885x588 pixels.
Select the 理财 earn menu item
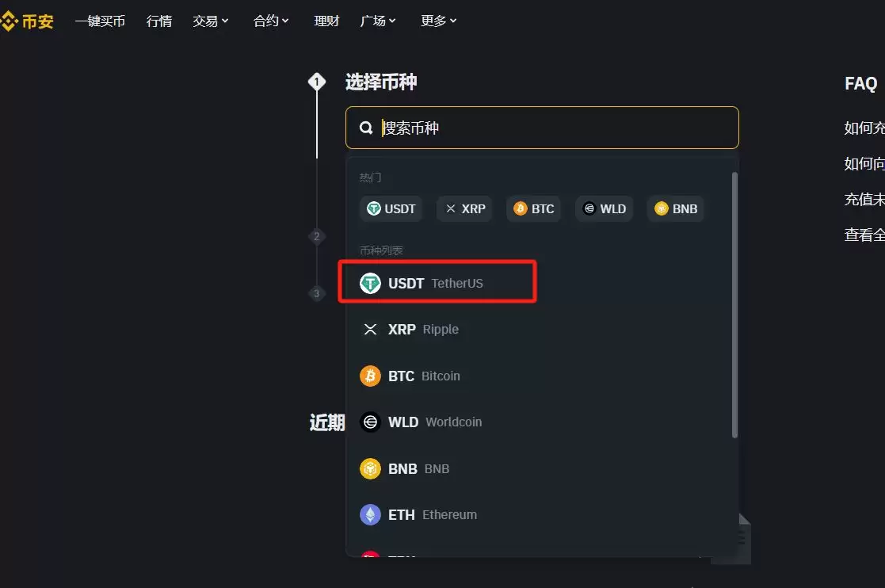(x=326, y=21)
